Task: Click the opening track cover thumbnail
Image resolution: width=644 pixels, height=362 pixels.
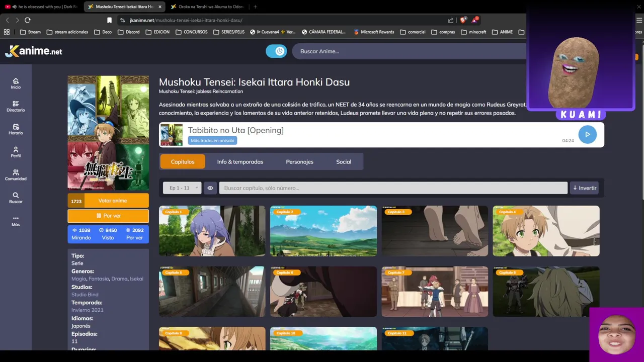Action: click(x=172, y=135)
